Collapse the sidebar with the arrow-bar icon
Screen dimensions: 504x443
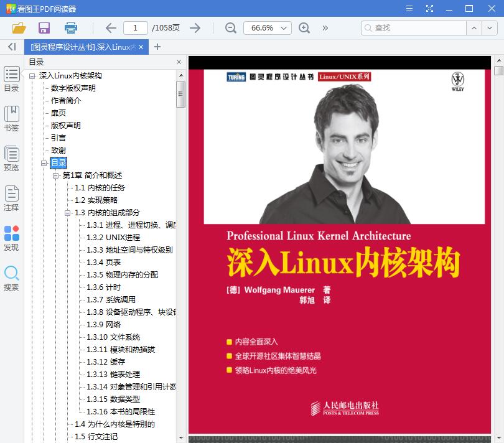click(x=12, y=47)
